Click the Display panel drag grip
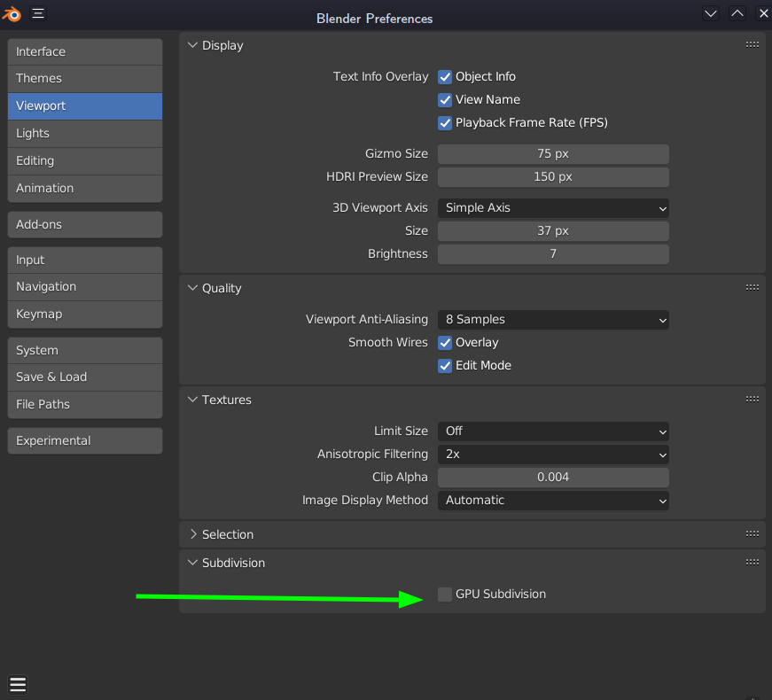772x700 pixels. click(x=752, y=45)
